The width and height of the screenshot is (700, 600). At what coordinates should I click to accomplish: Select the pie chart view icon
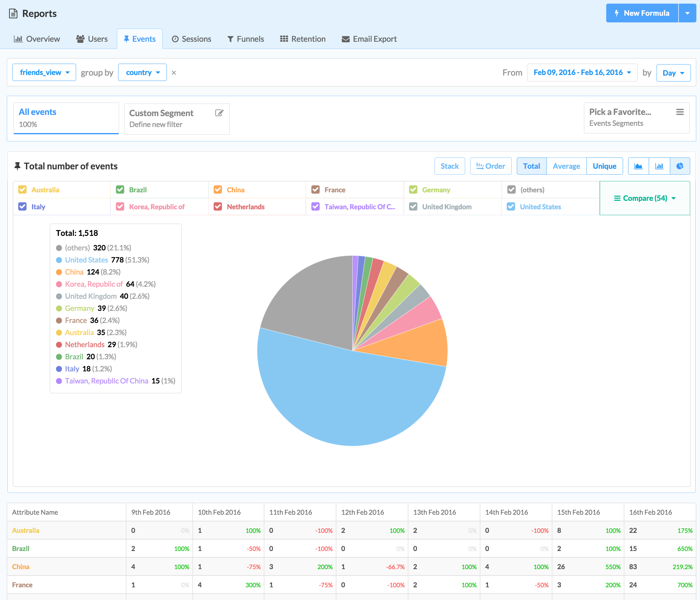point(680,166)
